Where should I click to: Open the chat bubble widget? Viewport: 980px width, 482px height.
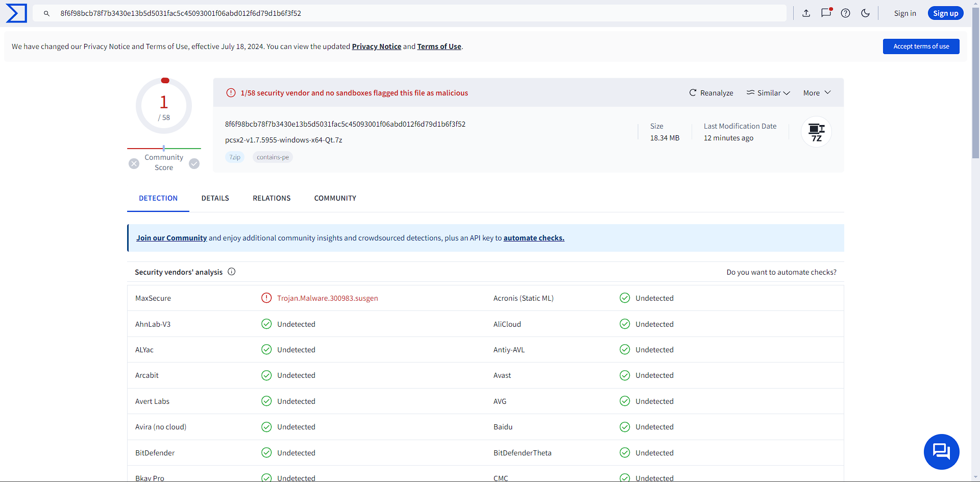pyautogui.click(x=941, y=451)
